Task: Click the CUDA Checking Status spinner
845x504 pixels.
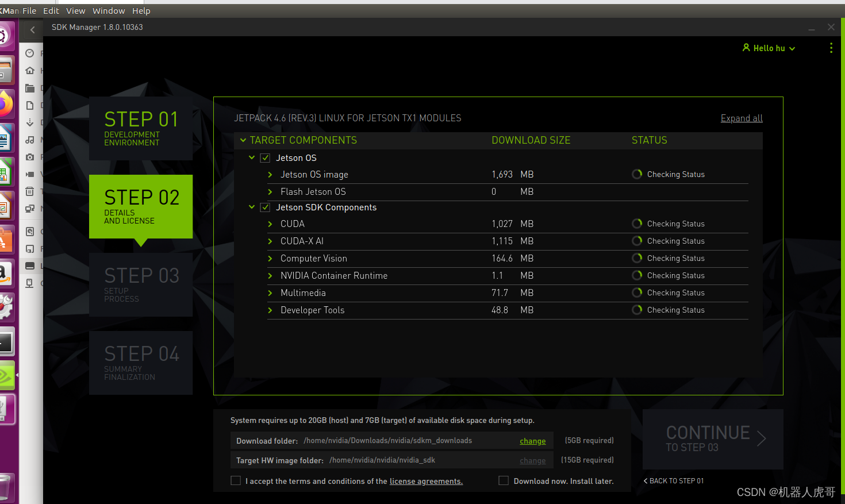Action: (637, 224)
